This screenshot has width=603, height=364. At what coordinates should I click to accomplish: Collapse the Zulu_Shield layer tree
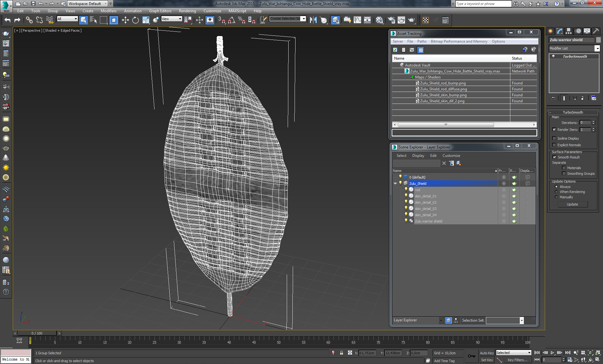tap(395, 184)
